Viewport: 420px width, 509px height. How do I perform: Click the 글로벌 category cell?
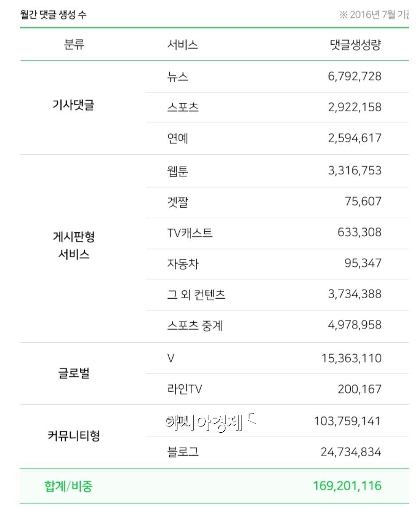coord(74,373)
